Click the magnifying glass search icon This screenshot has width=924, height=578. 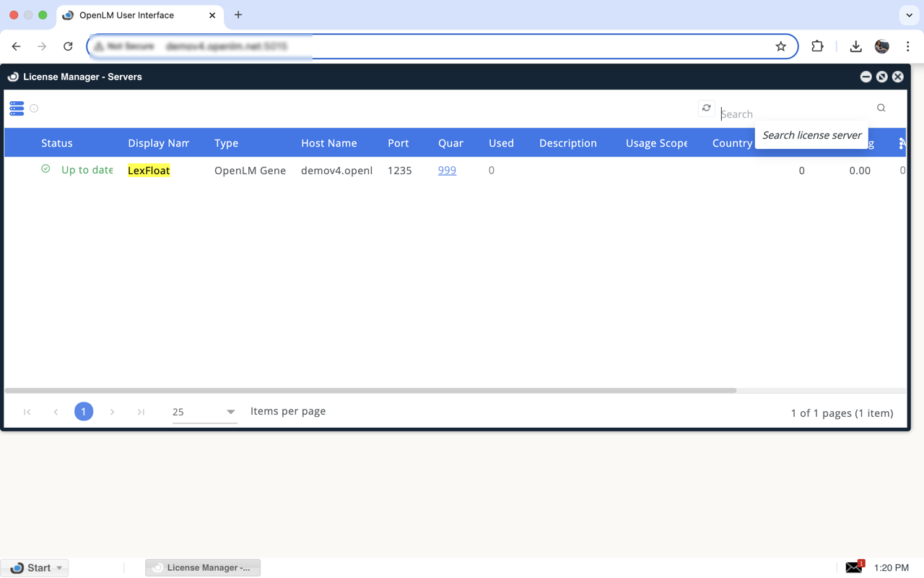[881, 108]
